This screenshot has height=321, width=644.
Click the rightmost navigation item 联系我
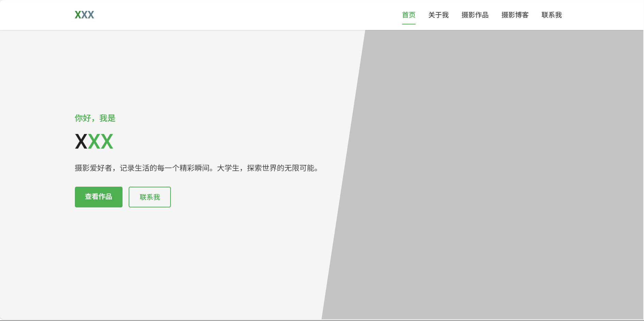pyautogui.click(x=551, y=15)
